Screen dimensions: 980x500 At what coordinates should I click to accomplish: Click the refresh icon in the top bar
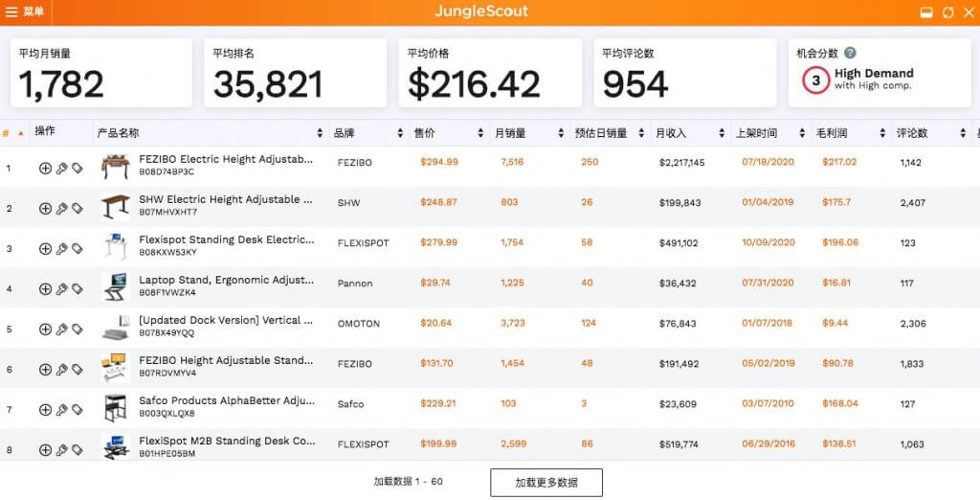[x=948, y=12]
